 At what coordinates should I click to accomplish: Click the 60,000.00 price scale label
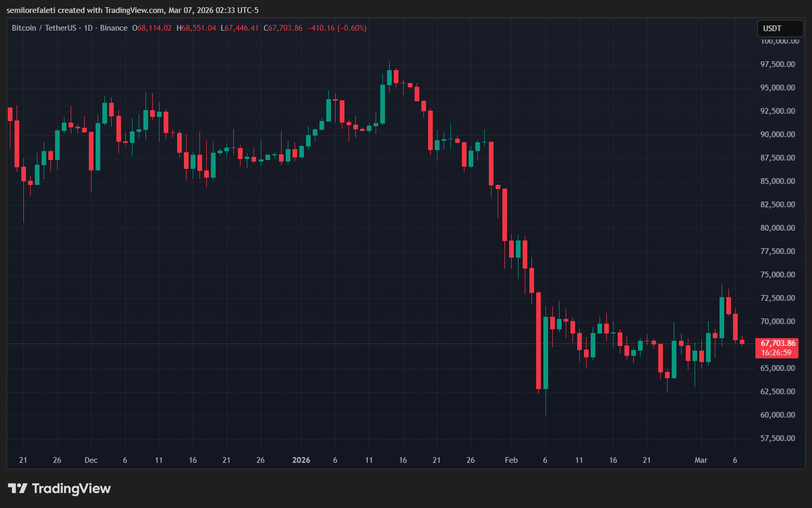click(778, 415)
